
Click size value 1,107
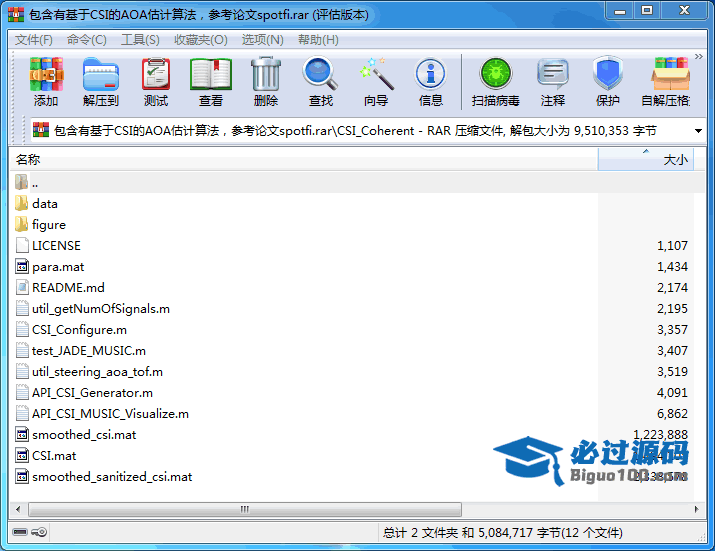672,246
